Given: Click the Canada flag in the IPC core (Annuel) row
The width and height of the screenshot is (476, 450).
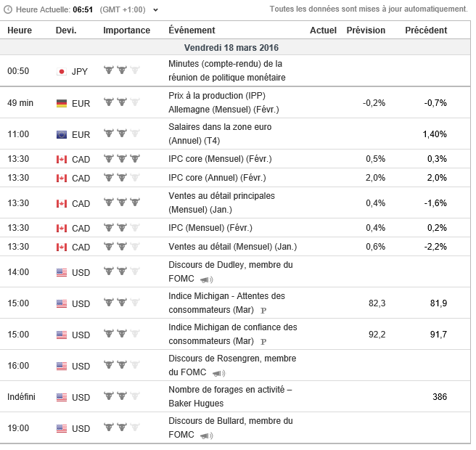Looking at the screenshot, I should click(x=62, y=178).
